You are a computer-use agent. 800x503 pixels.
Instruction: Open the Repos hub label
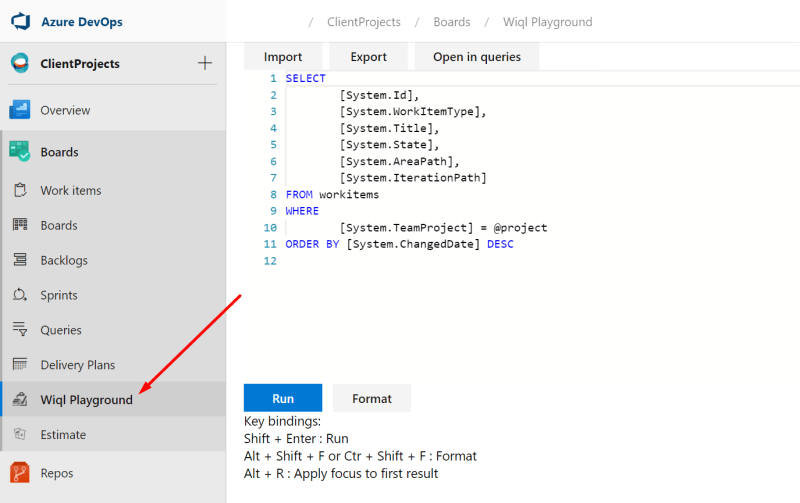(x=57, y=473)
